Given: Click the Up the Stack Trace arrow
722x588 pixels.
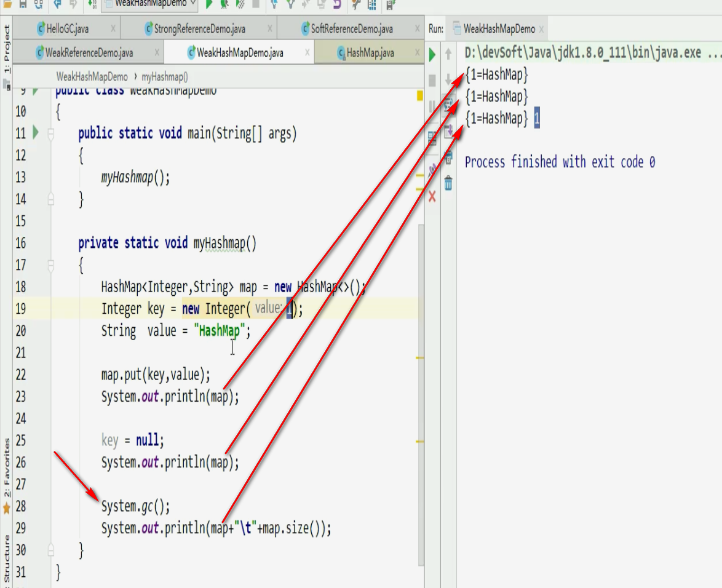Looking at the screenshot, I should [448, 54].
